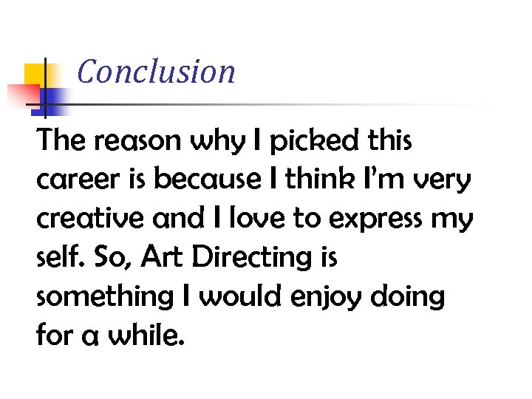
Task: Click the horizontal divider line under the title
Action: [296, 104]
